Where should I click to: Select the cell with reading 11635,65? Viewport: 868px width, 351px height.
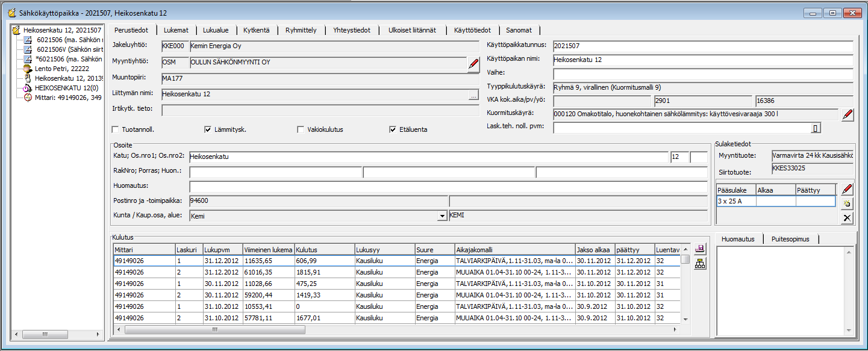pyautogui.click(x=269, y=261)
